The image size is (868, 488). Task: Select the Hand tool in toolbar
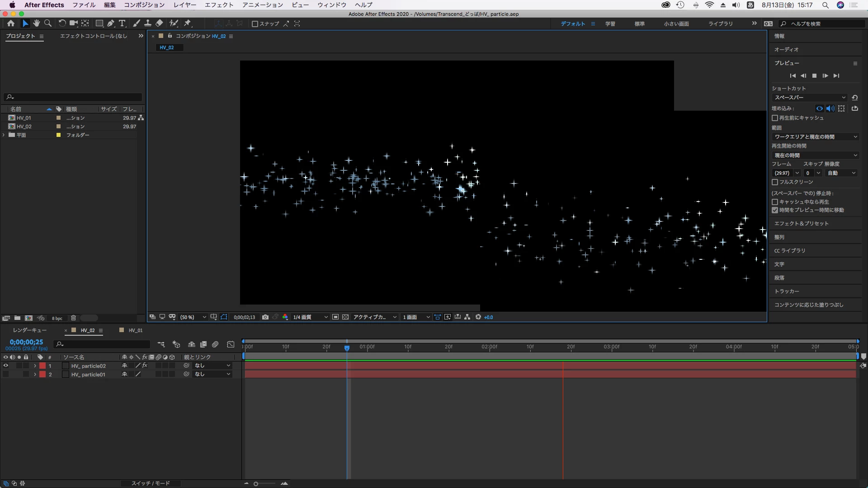(36, 23)
